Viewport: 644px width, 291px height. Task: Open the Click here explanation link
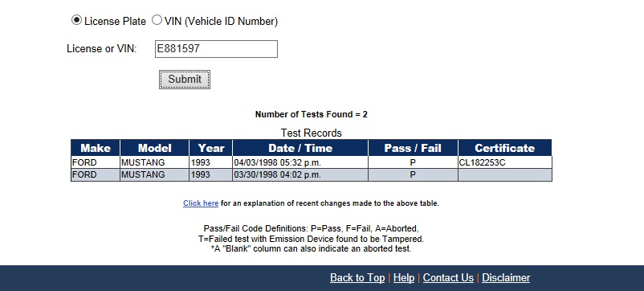201,203
